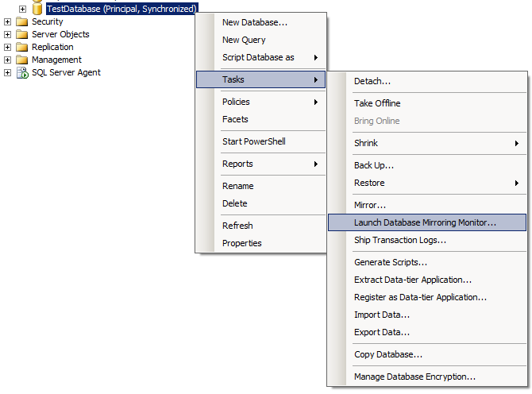This screenshot has height=394, width=532.
Task: Click New Query in context menu
Action: (244, 40)
